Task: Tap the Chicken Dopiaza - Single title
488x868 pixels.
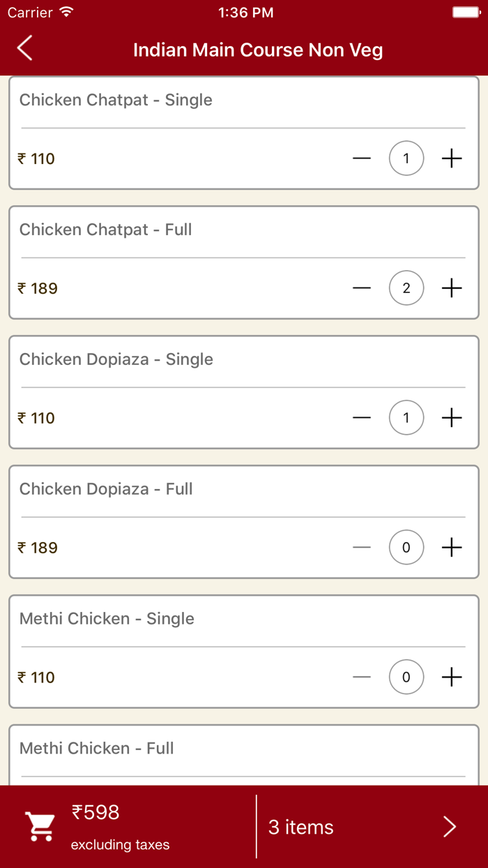Action: tap(116, 359)
